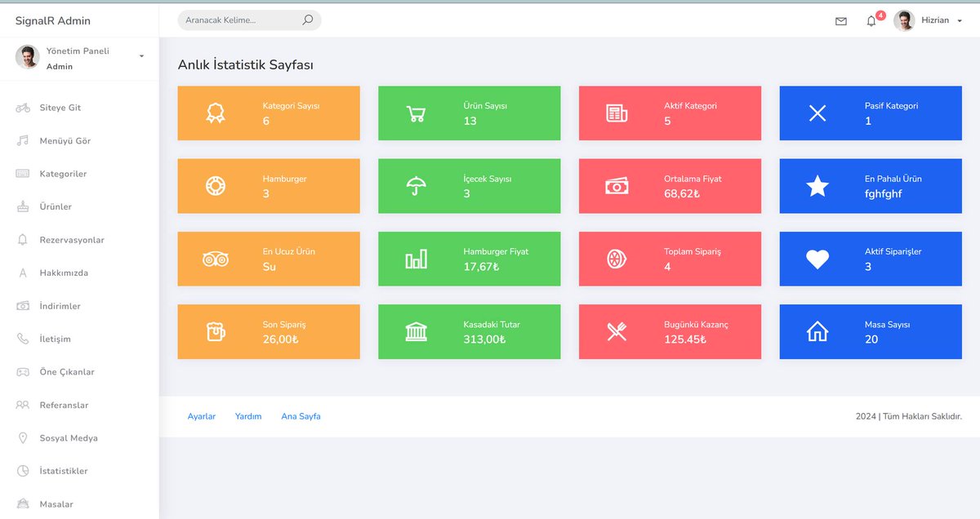Click the Ortalama Fiyat value 68,62₺
Viewport: 980px width, 519px height.
682,194
